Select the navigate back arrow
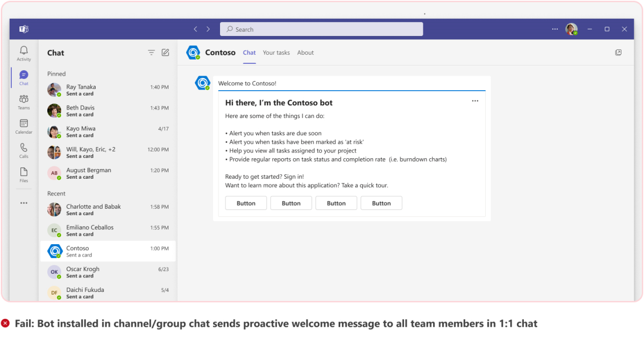The image size is (644, 337). [x=195, y=29]
